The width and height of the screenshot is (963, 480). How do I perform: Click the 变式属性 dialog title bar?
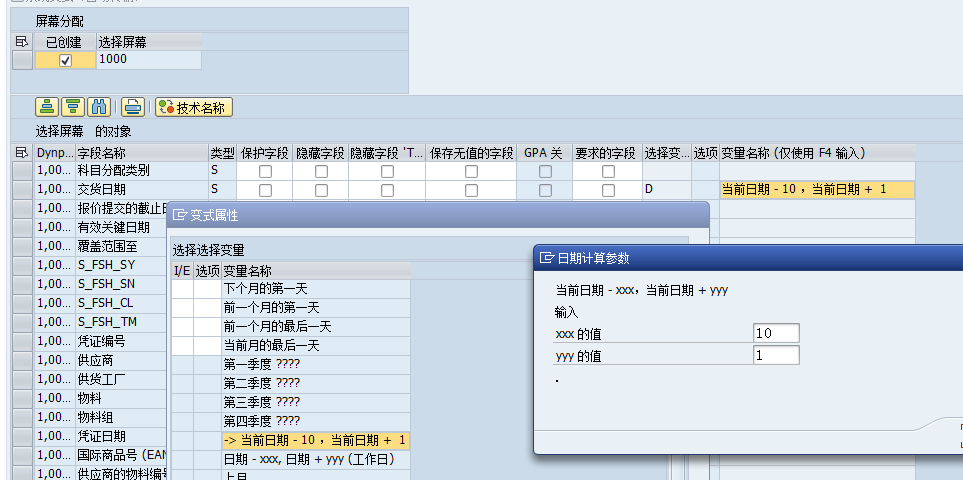pyautogui.click(x=438, y=215)
